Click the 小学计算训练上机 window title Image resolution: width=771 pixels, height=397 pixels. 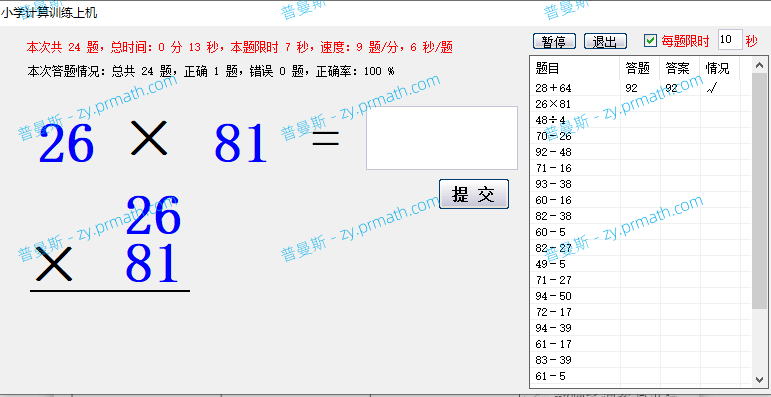49,13
